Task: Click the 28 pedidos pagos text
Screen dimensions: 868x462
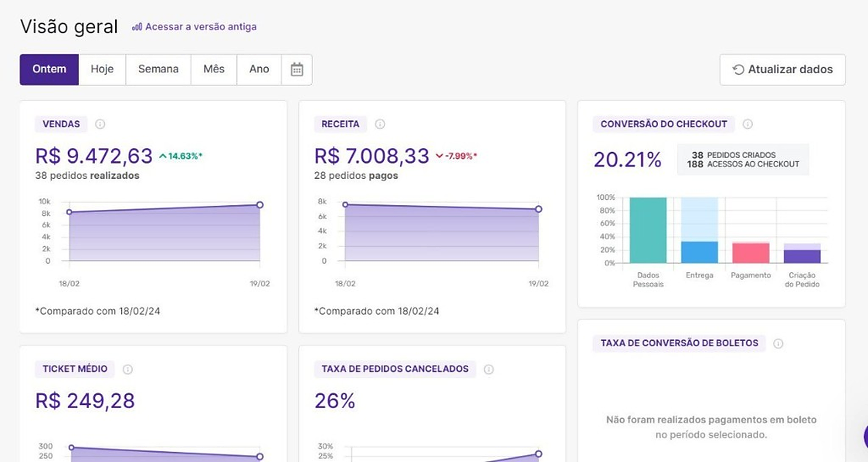Action: coord(356,175)
